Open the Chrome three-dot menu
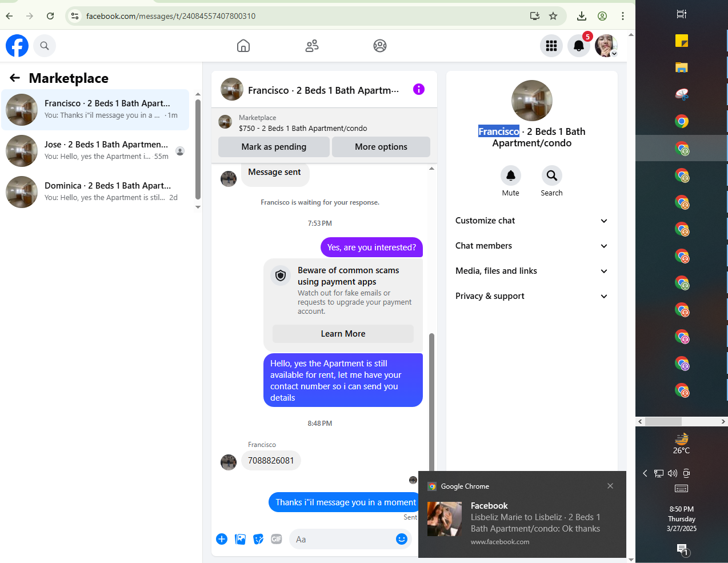Screen dimensions: 728x563 623,16
